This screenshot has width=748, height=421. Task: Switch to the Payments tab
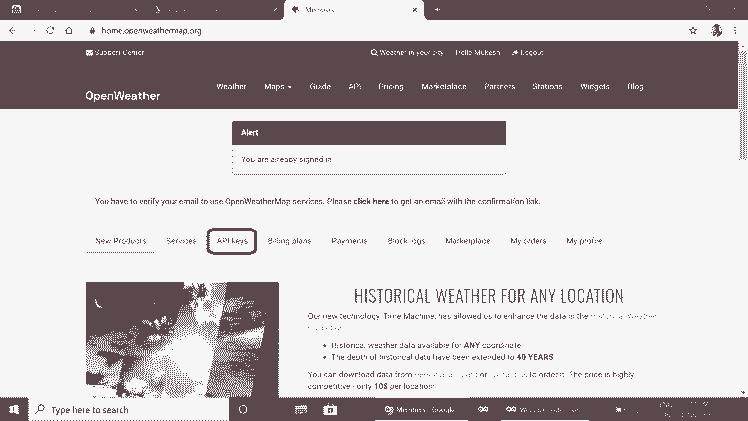click(x=349, y=241)
